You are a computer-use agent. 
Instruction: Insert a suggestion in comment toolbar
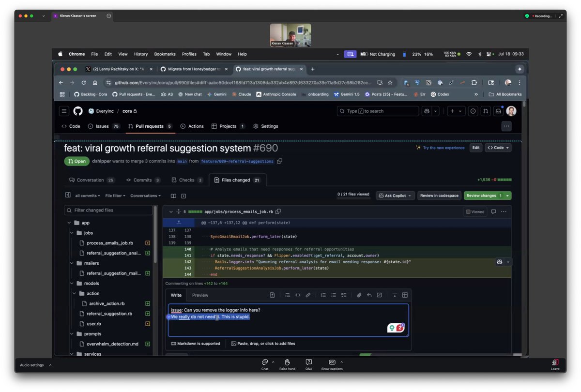pyautogui.click(x=273, y=295)
